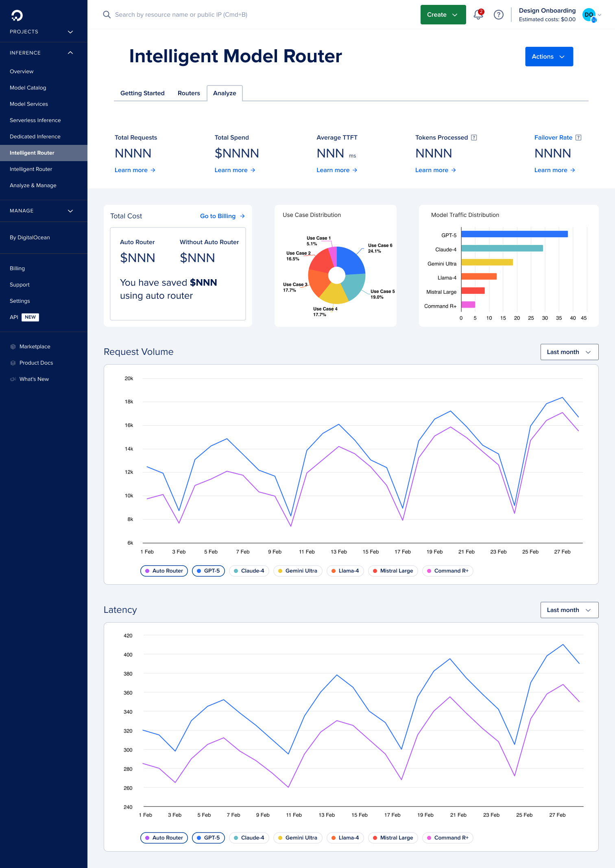Open the help question mark icon
615x868 pixels.
click(498, 15)
